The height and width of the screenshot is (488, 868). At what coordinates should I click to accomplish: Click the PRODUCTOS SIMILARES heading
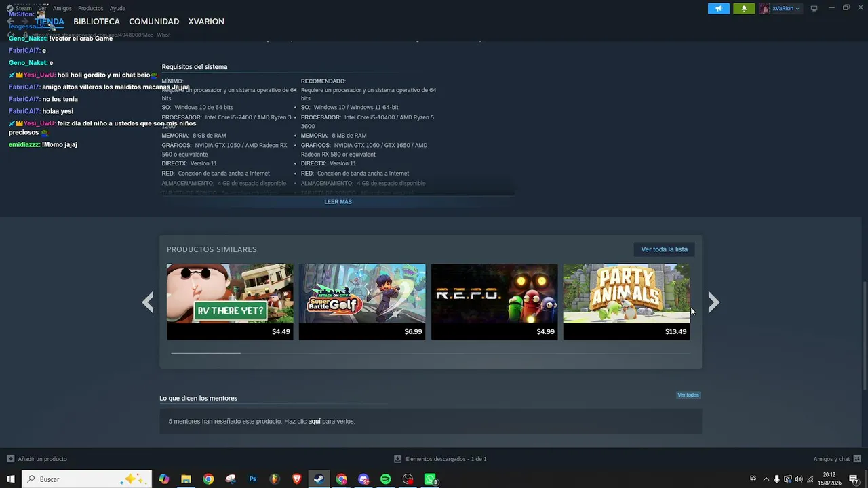click(x=212, y=249)
